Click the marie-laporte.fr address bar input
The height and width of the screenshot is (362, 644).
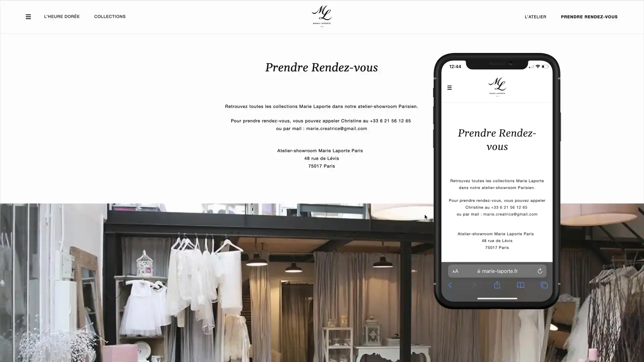(x=497, y=271)
